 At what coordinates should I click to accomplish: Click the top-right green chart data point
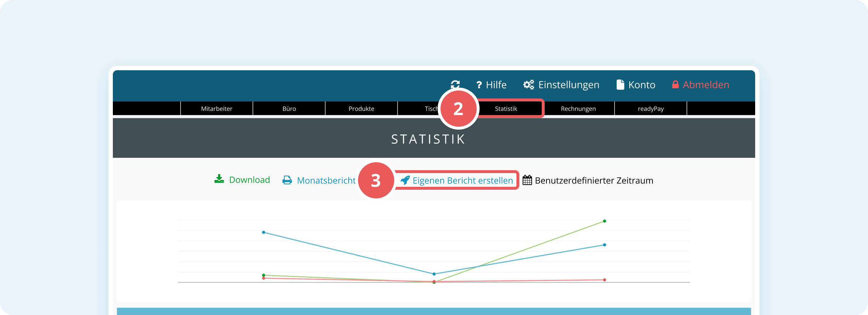pos(604,221)
